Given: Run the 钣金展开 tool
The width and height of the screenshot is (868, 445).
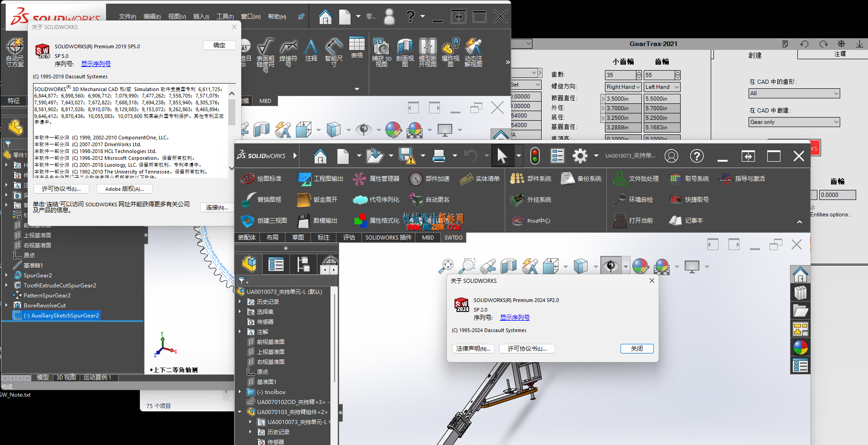Looking at the screenshot, I should 317,199.
